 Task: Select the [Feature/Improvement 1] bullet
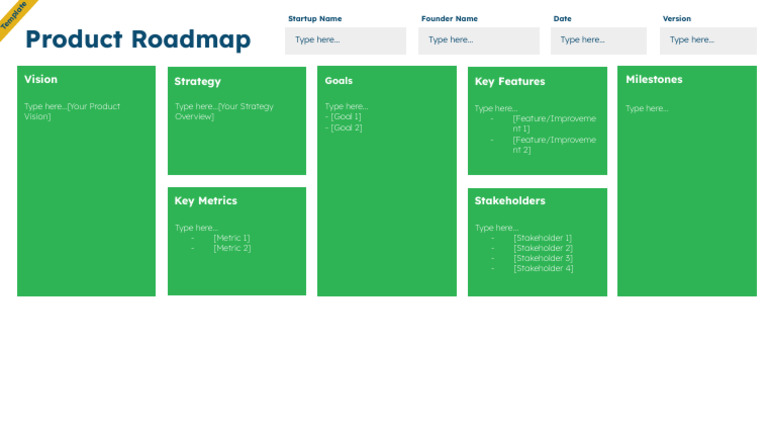(554, 123)
